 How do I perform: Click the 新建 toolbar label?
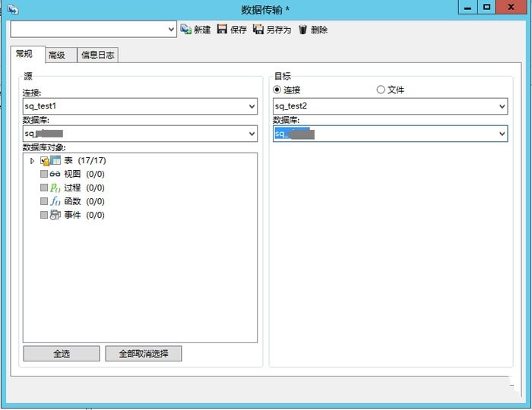202,30
